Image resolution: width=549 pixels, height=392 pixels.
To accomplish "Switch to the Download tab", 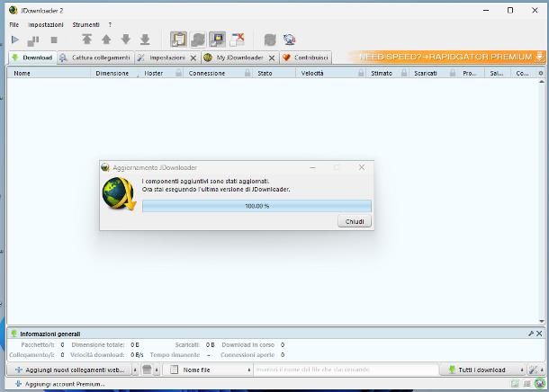I will tap(32, 58).
